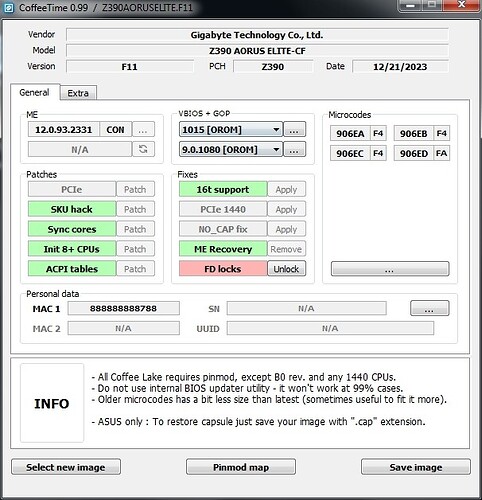Image resolution: width=482 pixels, height=500 pixels.
Task: Click the NO_CAP fix label
Action: (223, 229)
